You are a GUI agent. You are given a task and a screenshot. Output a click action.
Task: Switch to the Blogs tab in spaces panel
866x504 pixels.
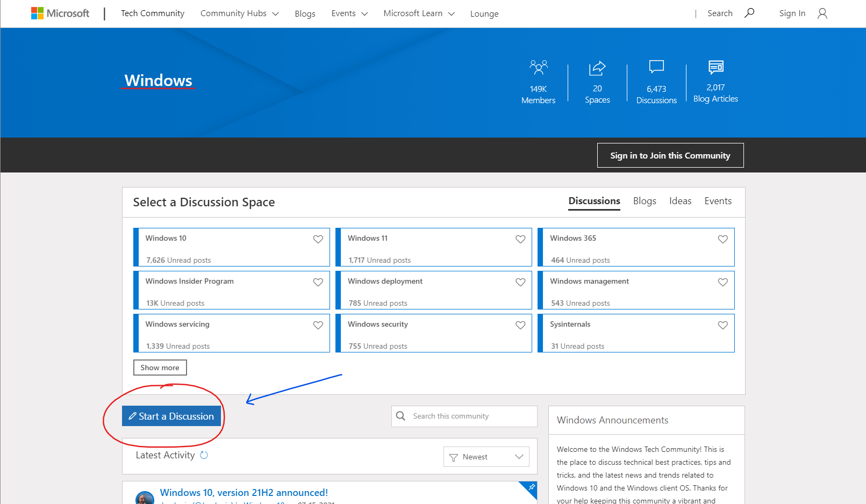point(645,201)
